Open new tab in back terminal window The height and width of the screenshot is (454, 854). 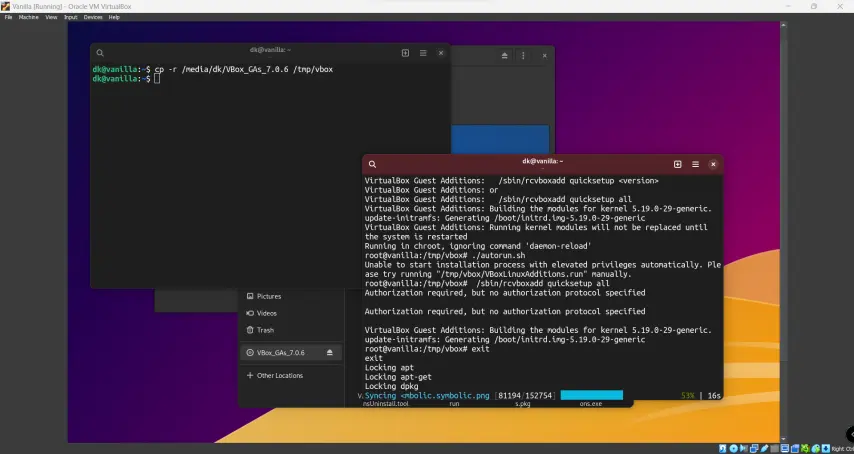click(405, 53)
